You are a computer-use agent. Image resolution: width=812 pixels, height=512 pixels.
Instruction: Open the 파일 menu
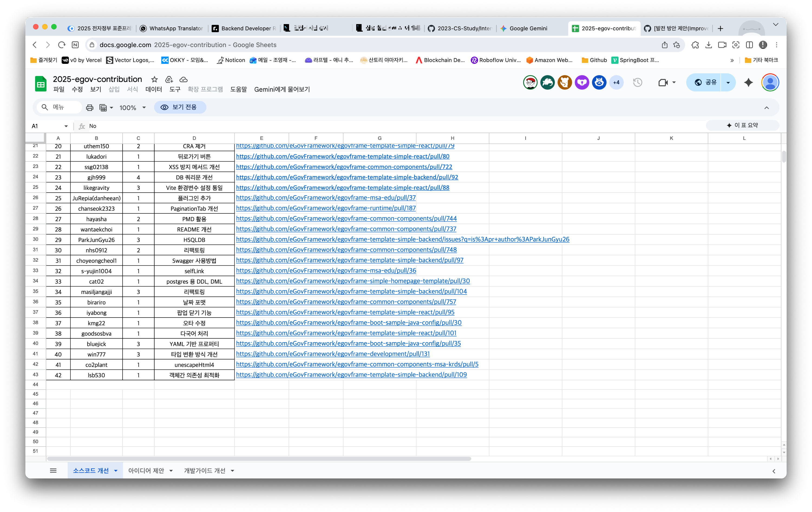coord(59,89)
